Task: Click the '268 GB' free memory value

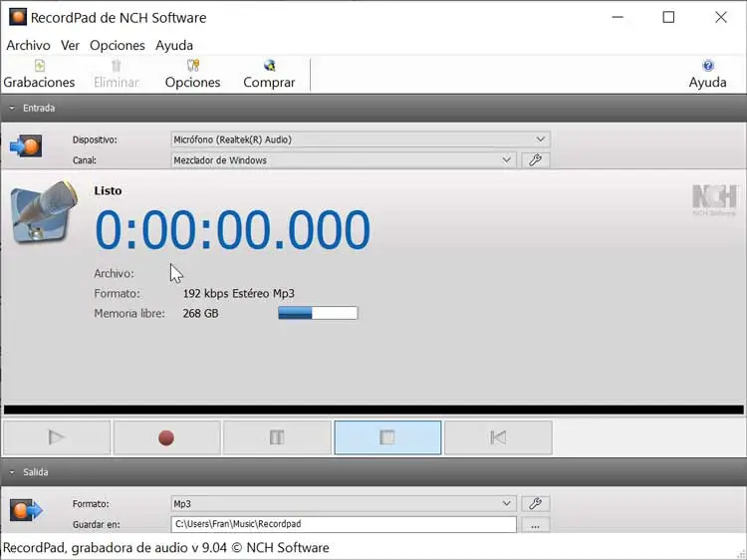Action: (200, 314)
